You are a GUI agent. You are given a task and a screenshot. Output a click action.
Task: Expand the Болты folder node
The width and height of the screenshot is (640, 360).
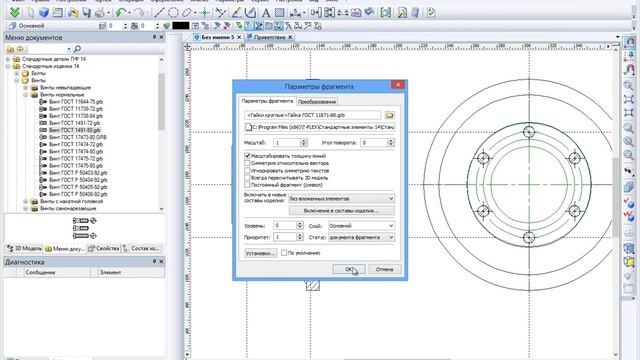(17, 73)
